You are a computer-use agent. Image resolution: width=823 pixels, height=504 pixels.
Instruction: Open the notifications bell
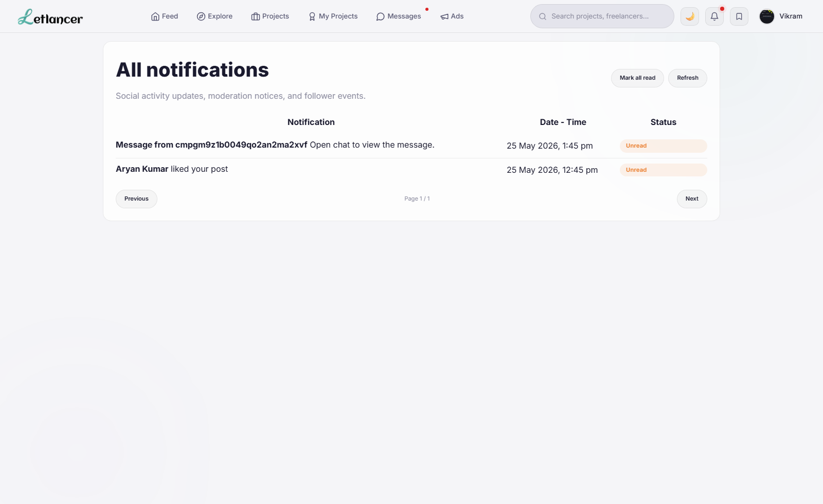tap(714, 16)
